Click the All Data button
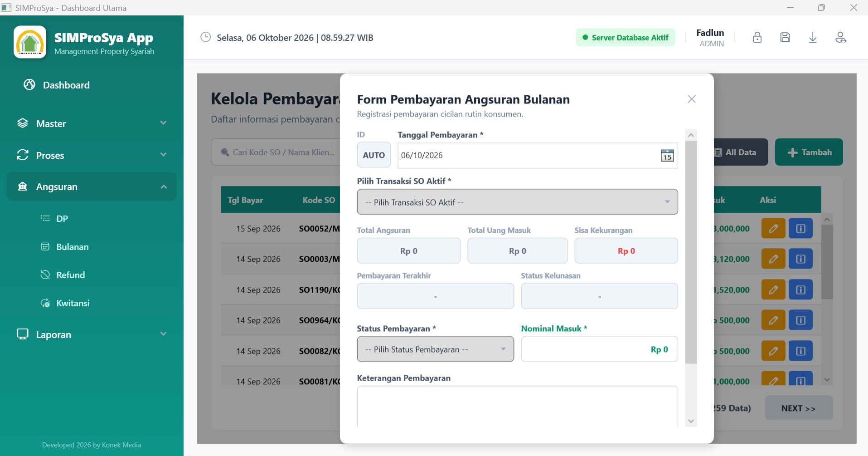This screenshot has height=456, width=868. pyautogui.click(x=741, y=152)
